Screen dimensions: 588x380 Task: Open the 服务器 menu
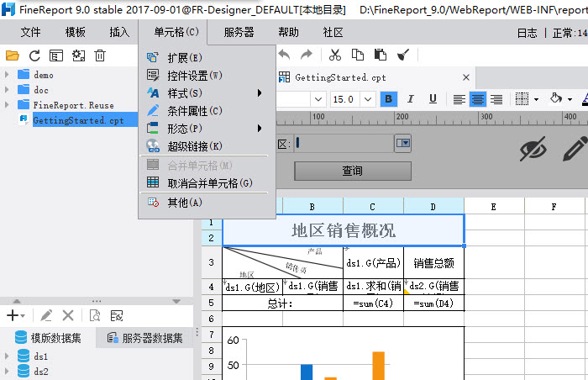239,32
